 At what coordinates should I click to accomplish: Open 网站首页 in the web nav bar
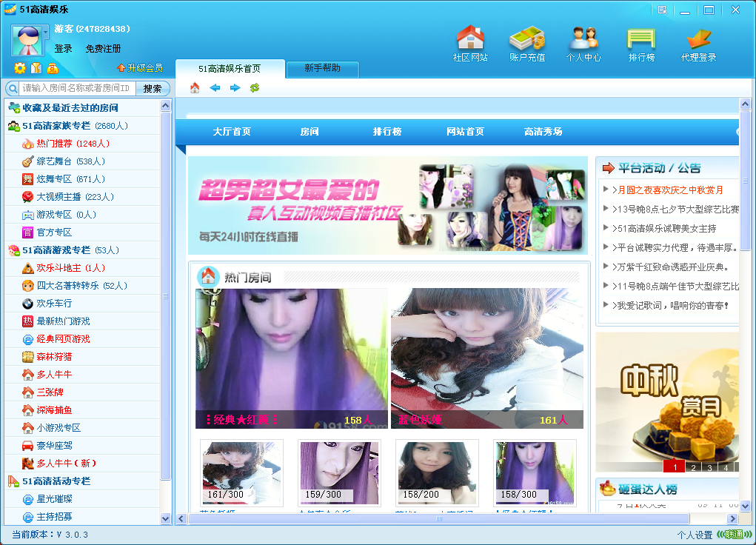[465, 132]
